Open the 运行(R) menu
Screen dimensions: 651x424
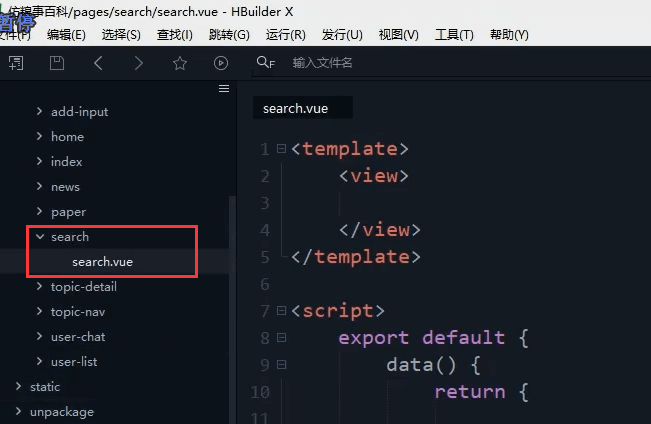[286, 34]
